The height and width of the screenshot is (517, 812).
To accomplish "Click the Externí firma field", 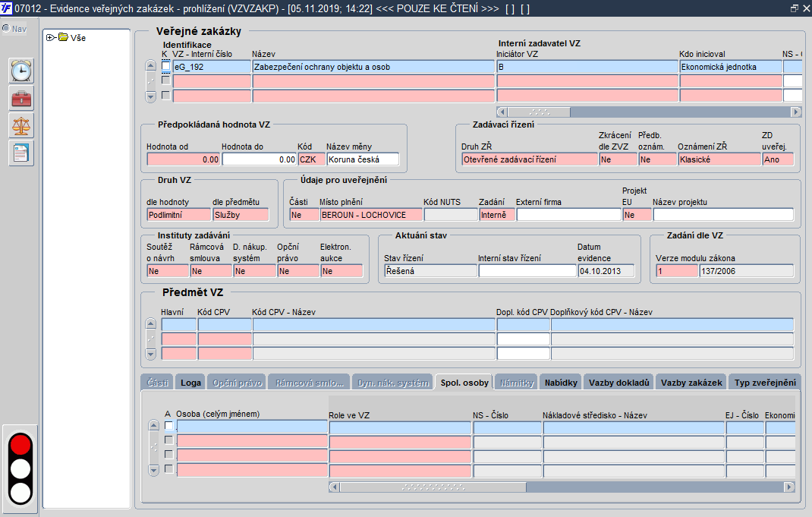I will pos(568,215).
